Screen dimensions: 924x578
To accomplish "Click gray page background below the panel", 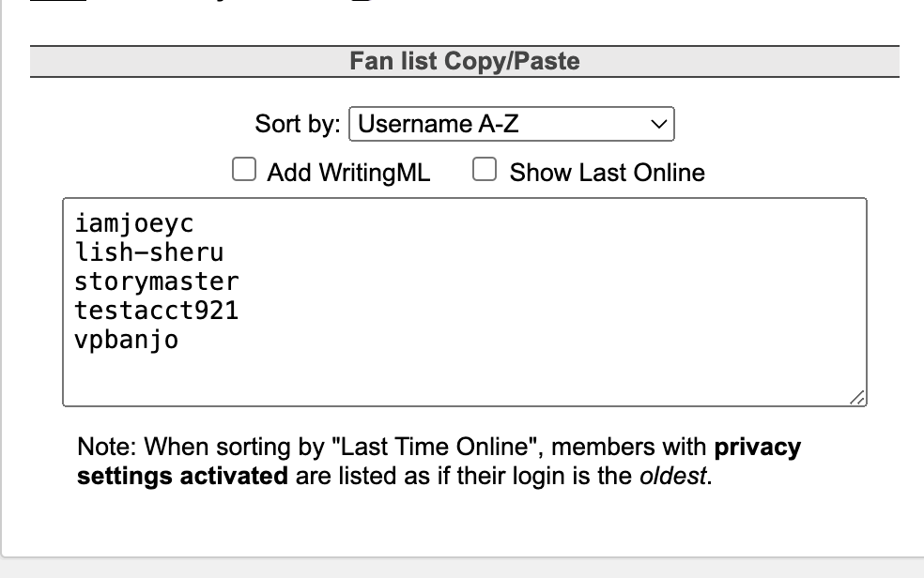I will pos(462,568).
